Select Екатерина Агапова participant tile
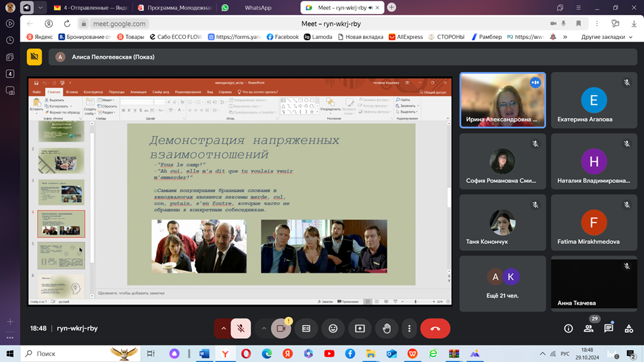This screenshot has height=362, width=644. tap(594, 100)
